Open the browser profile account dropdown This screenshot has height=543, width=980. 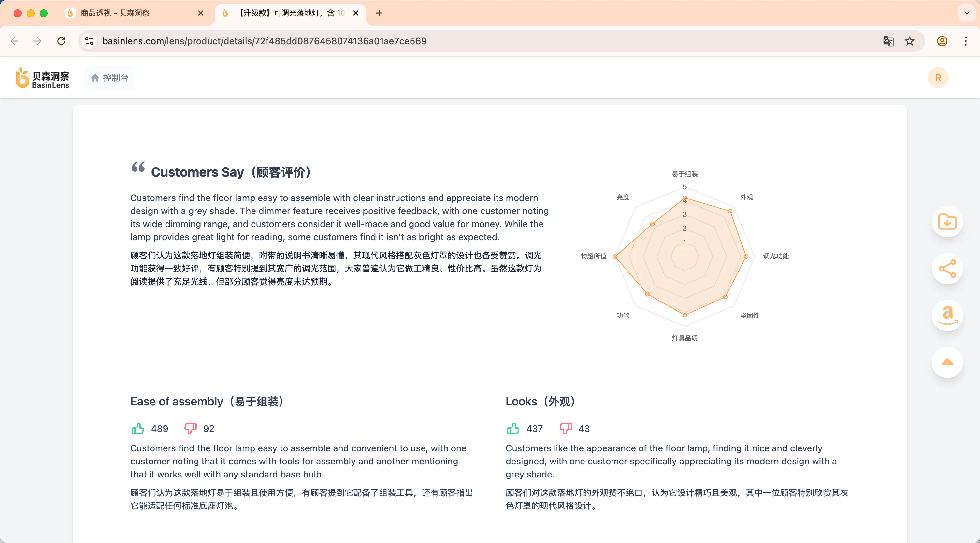click(942, 41)
